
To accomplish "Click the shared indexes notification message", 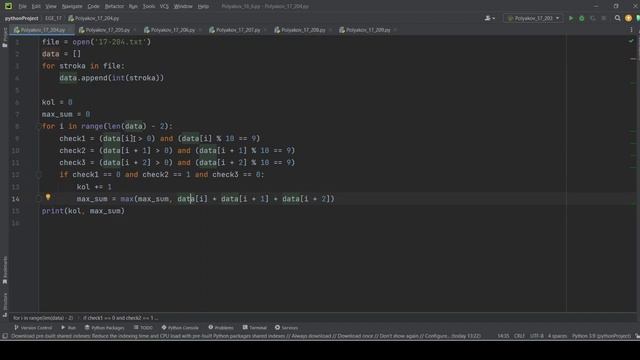I will [246, 336].
